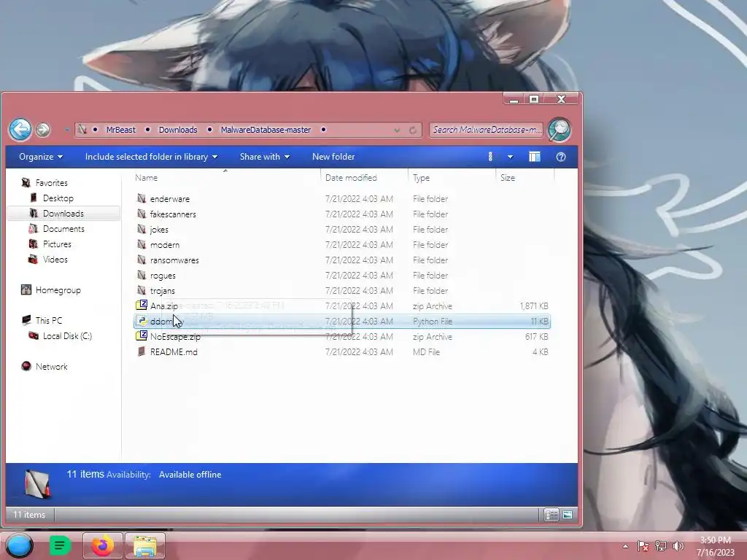Select Downloads in the address bar
Screen dimensions: 747x560
[178, 130]
